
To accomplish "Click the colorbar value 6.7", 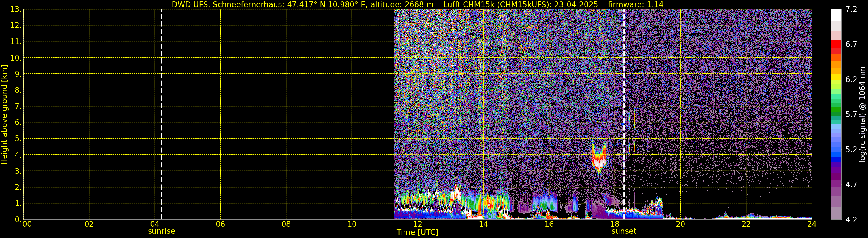I will [x=851, y=44].
